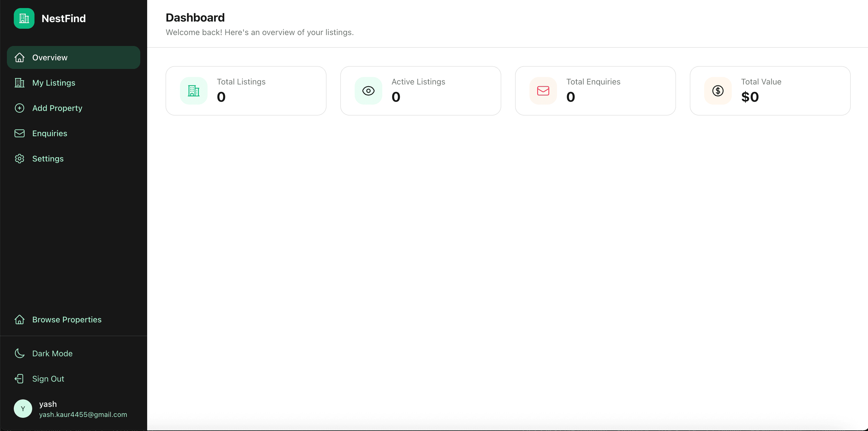Click the Total Enquiries mail icon

pos(543,91)
